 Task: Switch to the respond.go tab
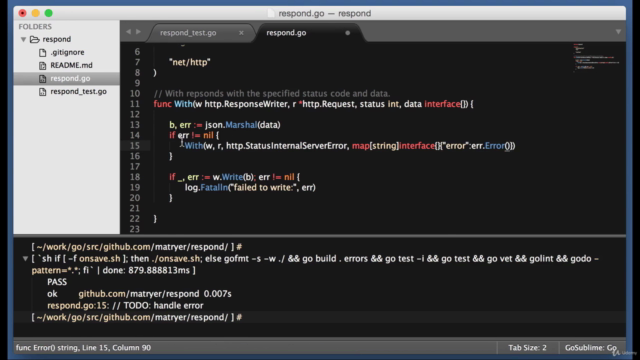[286, 33]
